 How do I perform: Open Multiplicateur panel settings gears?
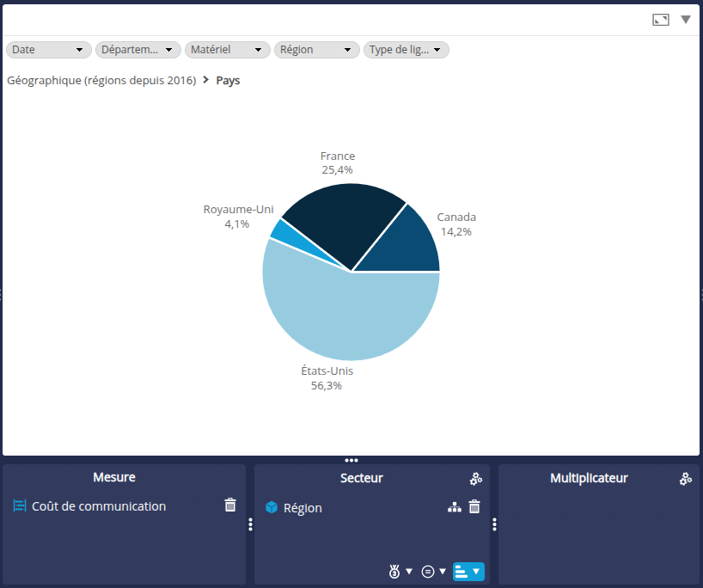(x=685, y=479)
